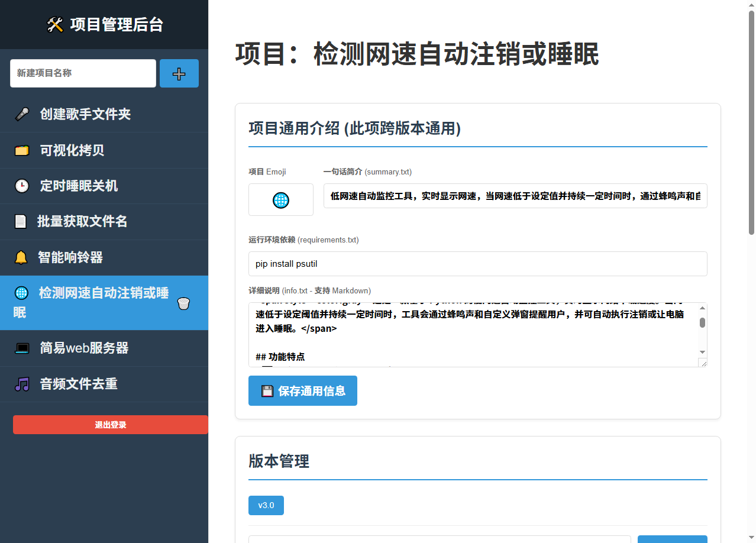Open the 批量获取文件名 project
Screen dimensions: 756x543
[82, 221]
